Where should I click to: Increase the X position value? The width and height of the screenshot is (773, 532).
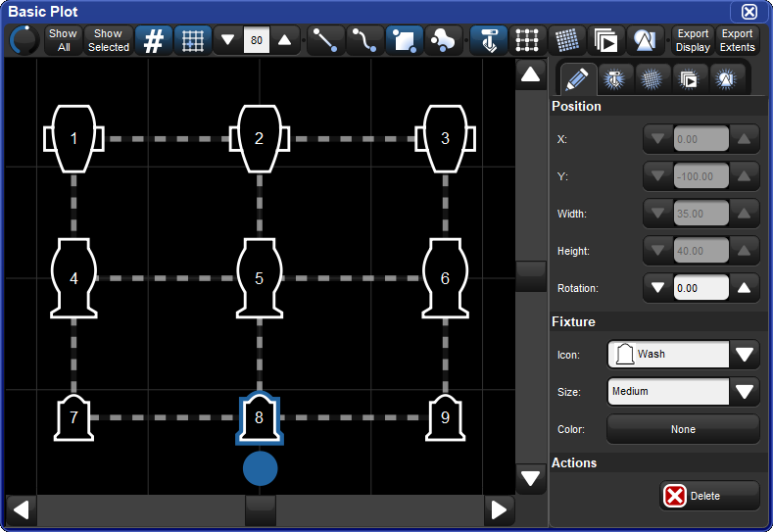744,139
